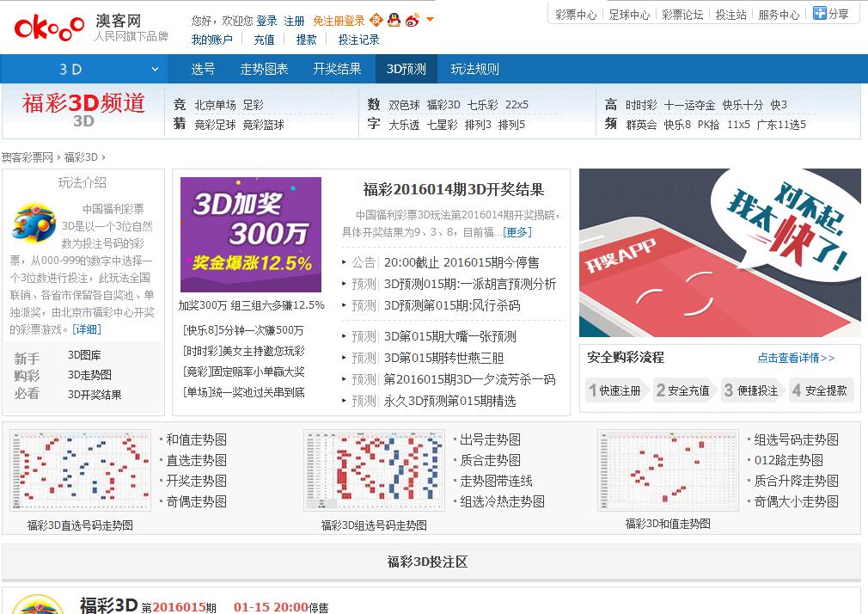
Task: Click 双色球 channel link
Action: pos(404,105)
